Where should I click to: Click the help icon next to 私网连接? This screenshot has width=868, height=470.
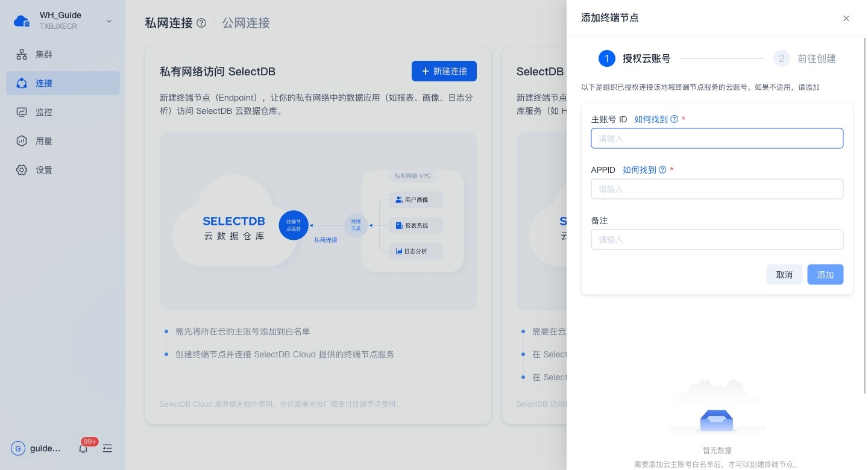click(x=201, y=23)
